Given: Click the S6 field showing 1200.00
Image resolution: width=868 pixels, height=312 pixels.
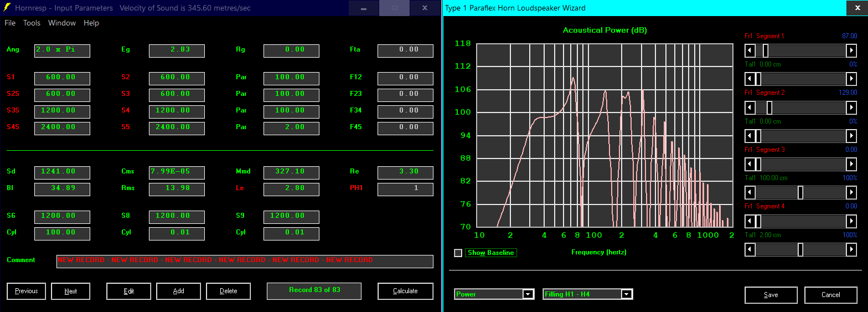Looking at the screenshot, I should coord(62,217).
